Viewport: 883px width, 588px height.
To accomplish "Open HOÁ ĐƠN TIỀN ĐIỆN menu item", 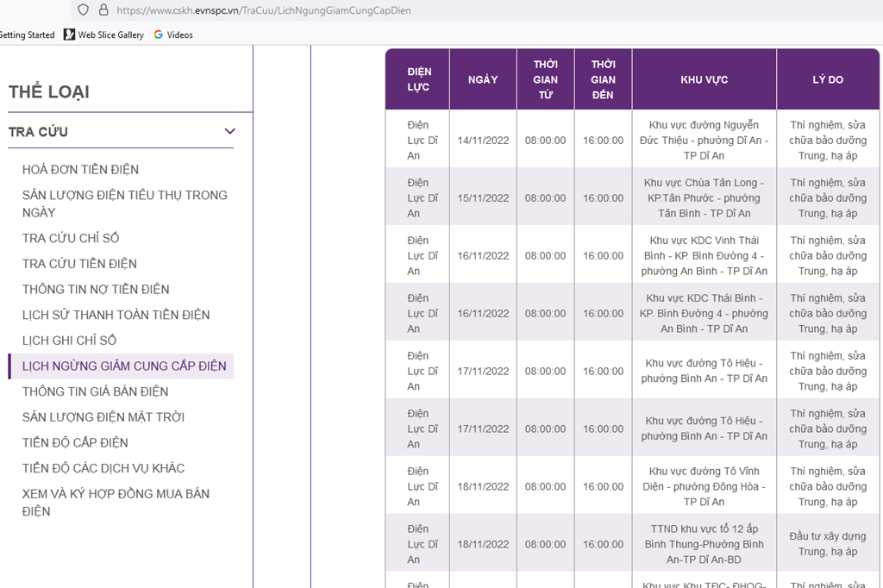I will pos(80,170).
